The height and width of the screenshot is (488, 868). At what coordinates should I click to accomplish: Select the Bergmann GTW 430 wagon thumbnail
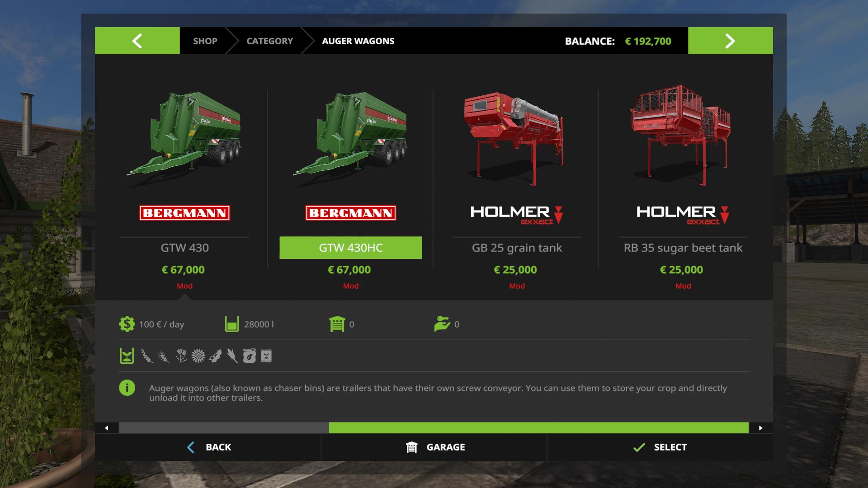pos(184,136)
